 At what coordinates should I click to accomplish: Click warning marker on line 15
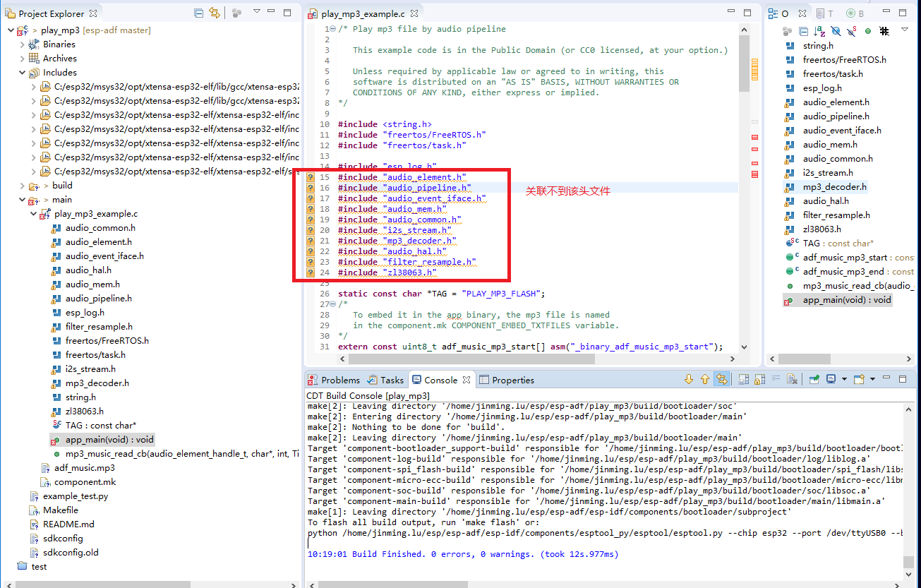coord(311,177)
